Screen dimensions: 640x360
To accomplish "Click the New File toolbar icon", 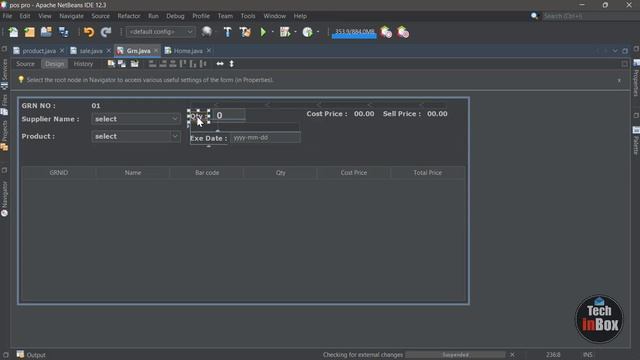I will [x=13, y=32].
